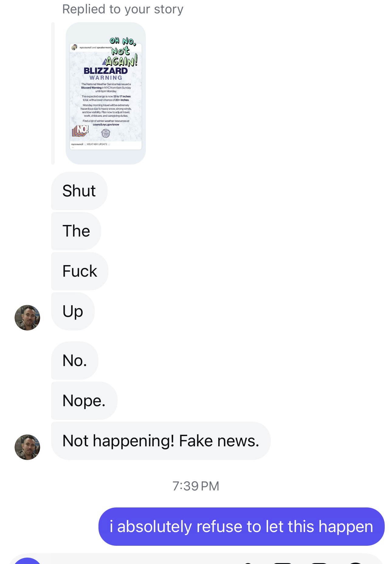Select the "Nope." message bubble
Screen dimensions: 392x564
coord(84,401)
